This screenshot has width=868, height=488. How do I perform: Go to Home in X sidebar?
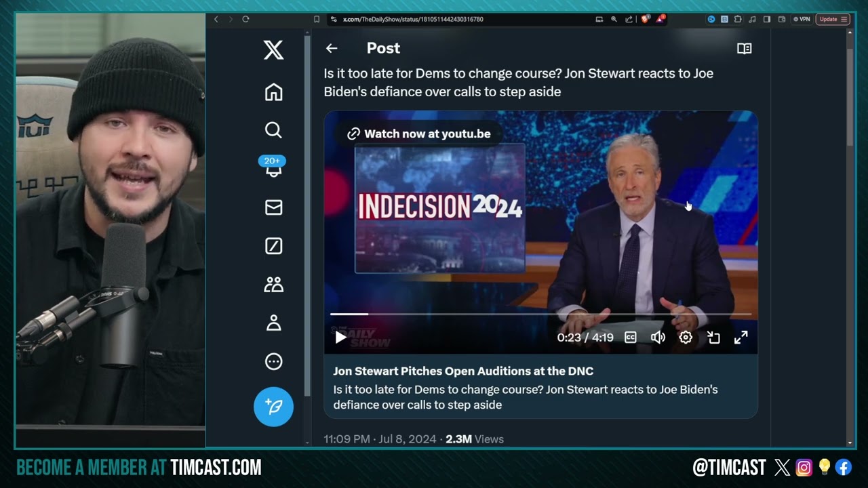coord(273,92)
